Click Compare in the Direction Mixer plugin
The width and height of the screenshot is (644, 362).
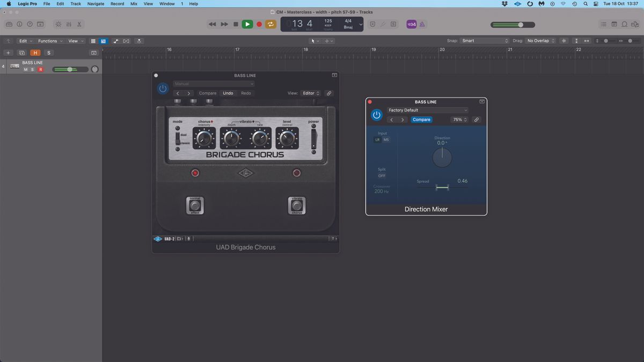(x=421, y=120)
